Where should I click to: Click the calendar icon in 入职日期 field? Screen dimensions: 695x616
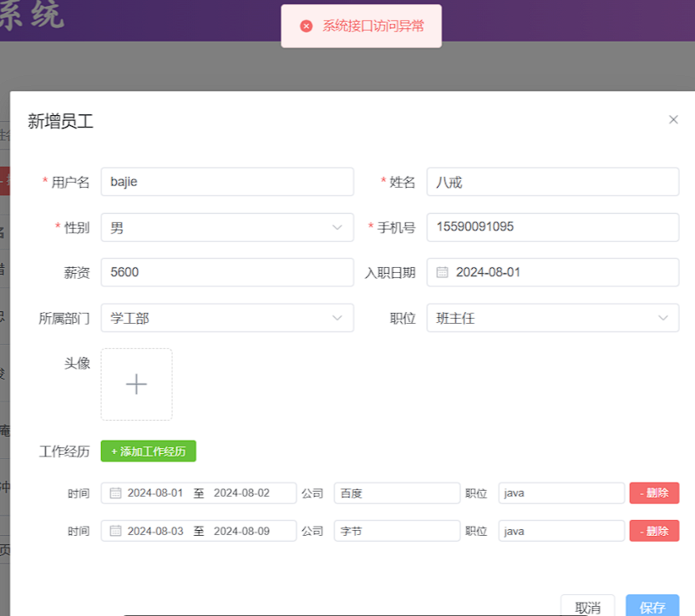click(x=442, y=272)
